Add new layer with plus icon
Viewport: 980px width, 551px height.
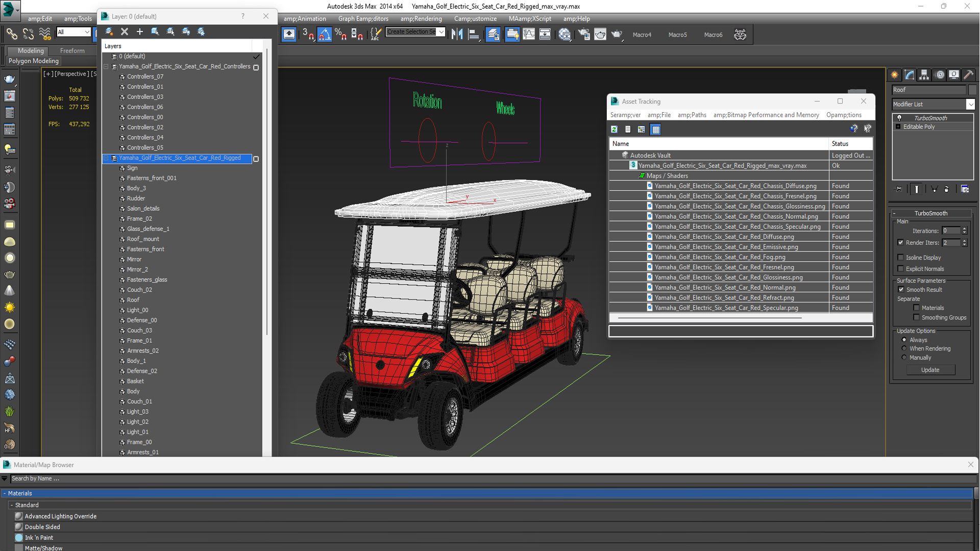point(139,32)
